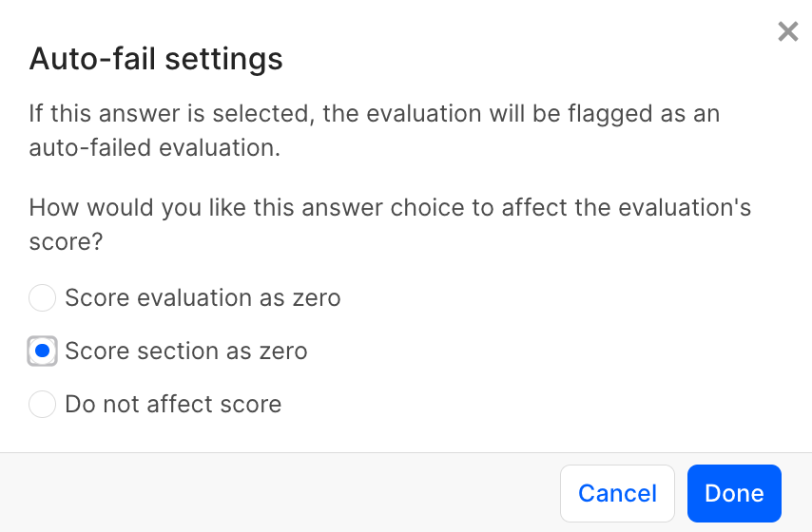Click the blue dot of the selected radio
The width and height of the screenshot is (812, 532).
42,351
